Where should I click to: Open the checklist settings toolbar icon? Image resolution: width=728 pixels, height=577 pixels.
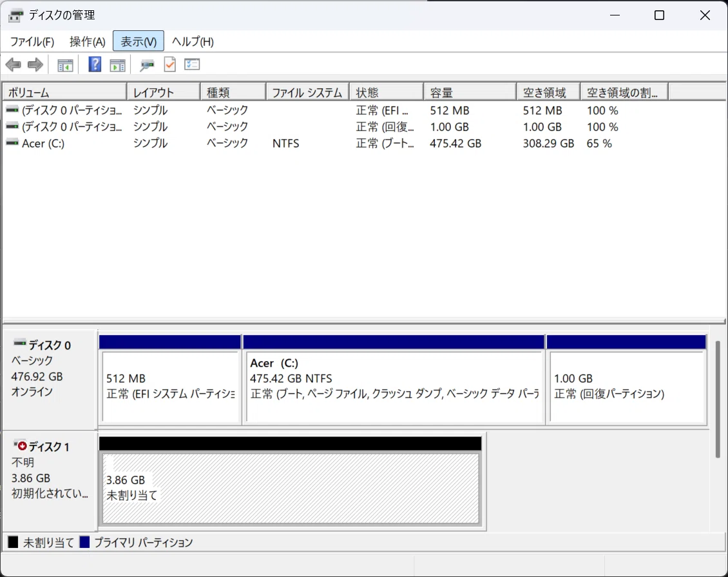click(192, 64)
